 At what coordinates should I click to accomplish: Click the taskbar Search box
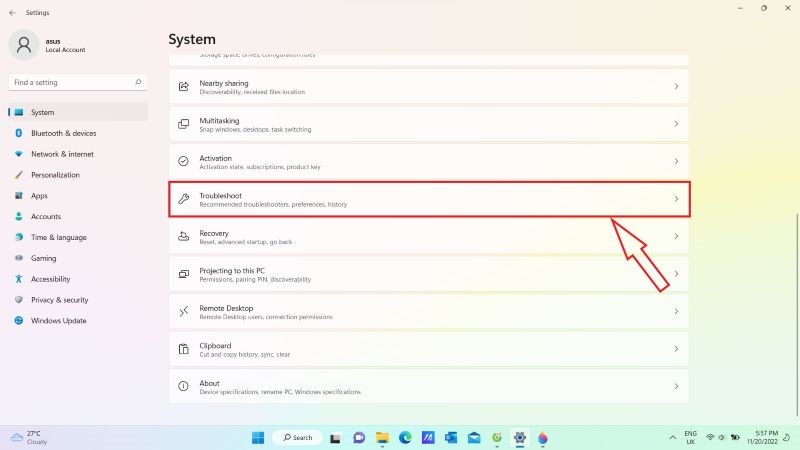pyautogui.click(x=297, y=438)
